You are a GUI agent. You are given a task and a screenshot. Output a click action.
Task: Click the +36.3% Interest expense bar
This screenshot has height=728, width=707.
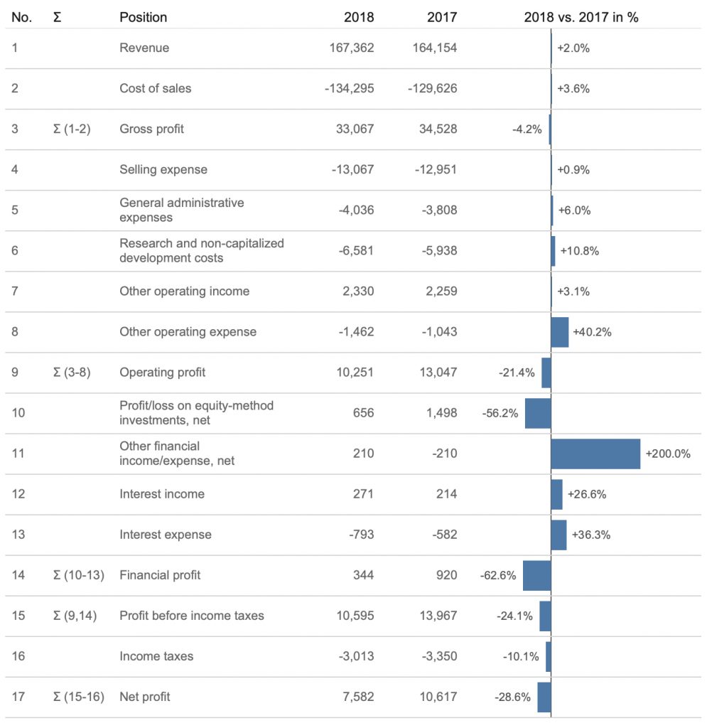[x=559, y=535]
